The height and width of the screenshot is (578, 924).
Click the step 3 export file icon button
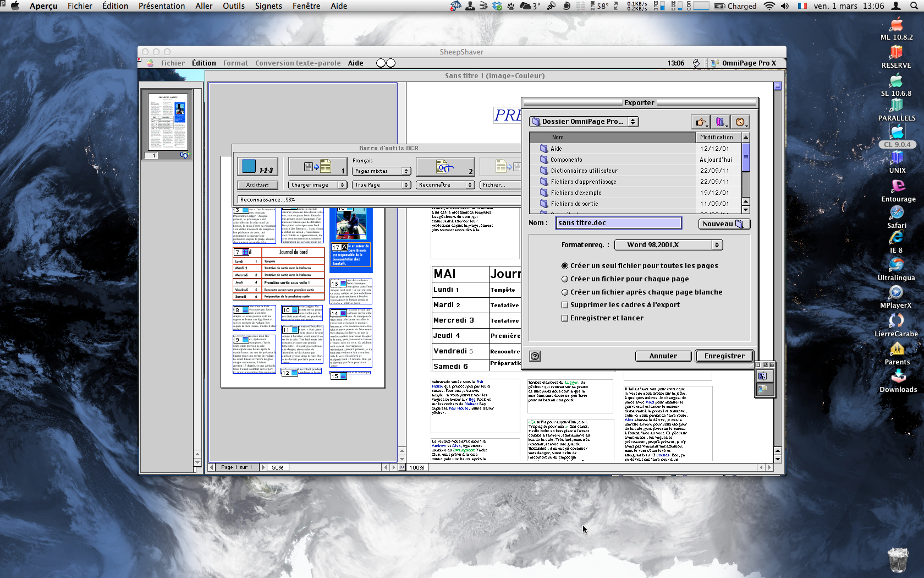pos(501,166)
